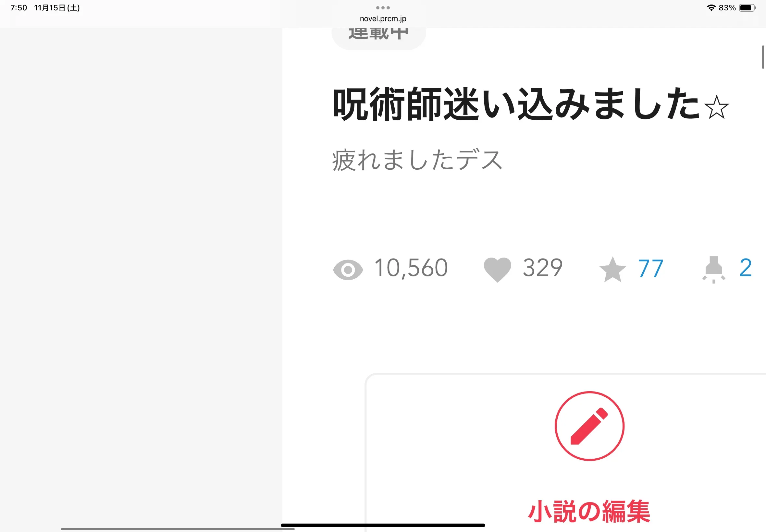This screenshot has width=766, height=532.
Task: Click the novel.prcm.jp address bar
Action: (x=383, y=19)
